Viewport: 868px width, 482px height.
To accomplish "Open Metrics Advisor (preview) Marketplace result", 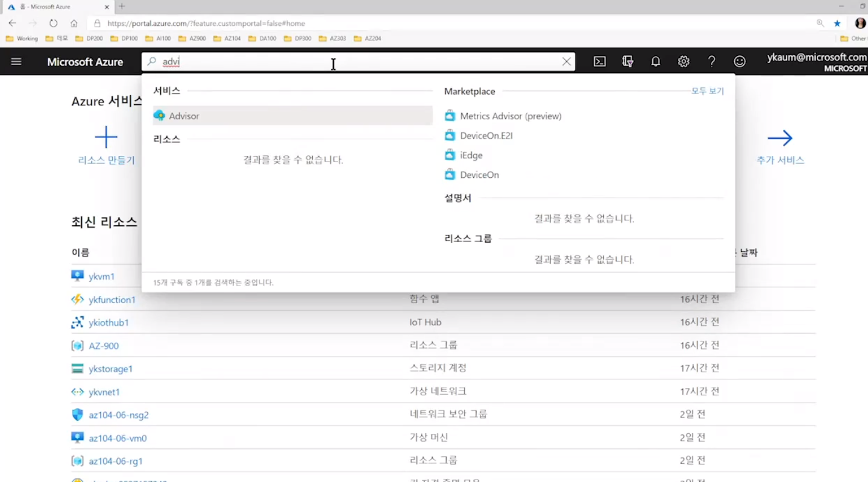I will pyautogui.click(x=511, y=116).
